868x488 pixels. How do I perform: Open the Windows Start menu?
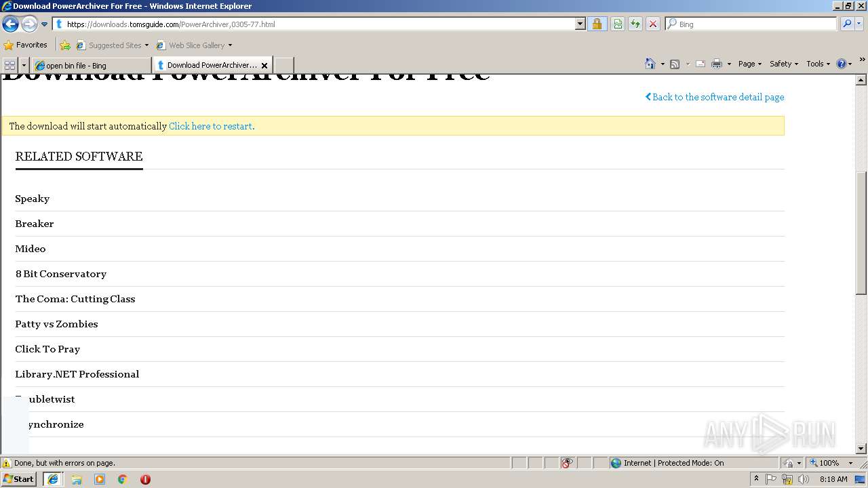[19, 479]
